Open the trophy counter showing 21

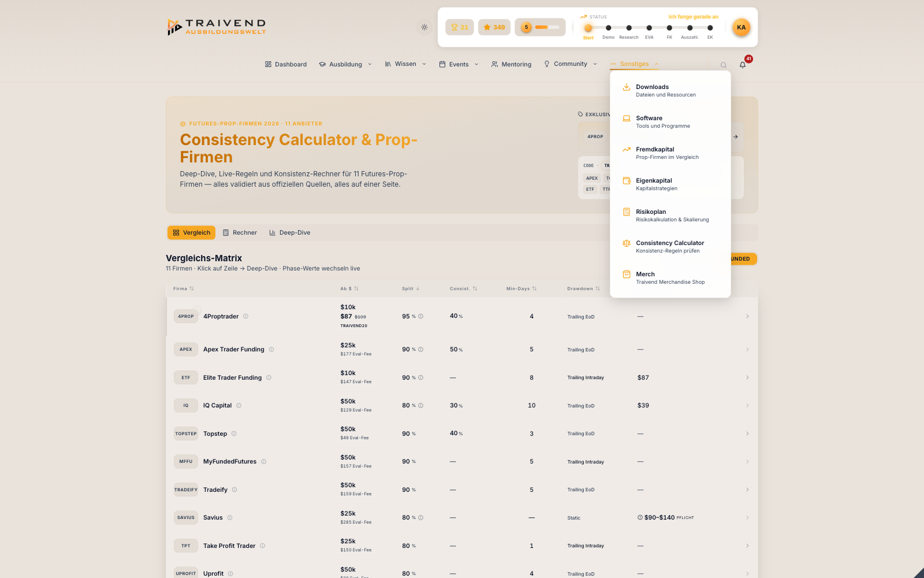pyautogui.click(x=460, y=27)
